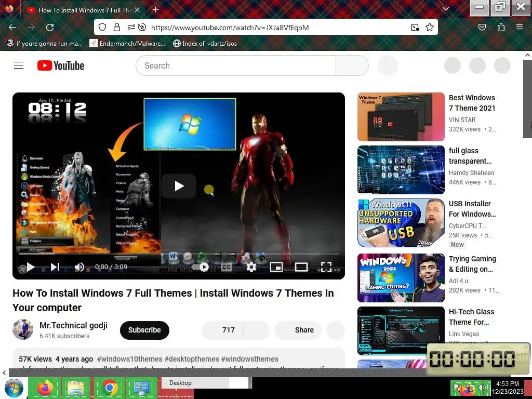
Task: Switch to theater mode
Action: 301,267
